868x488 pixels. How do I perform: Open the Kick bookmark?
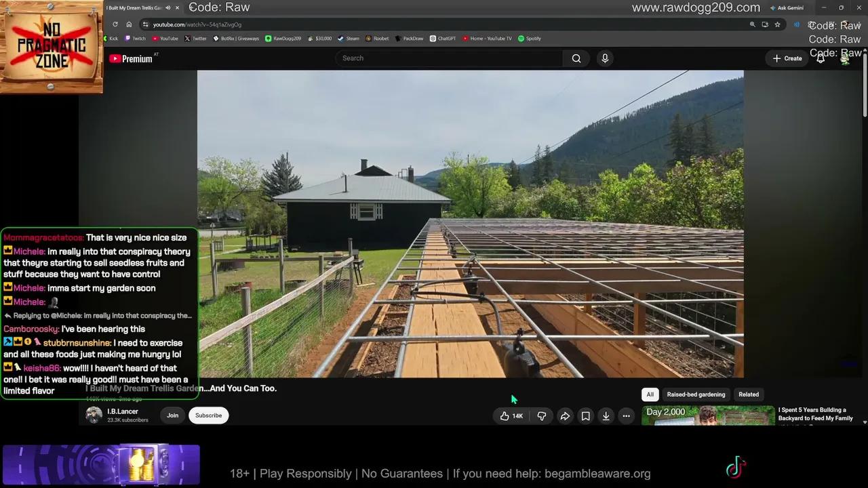(x=110, y=39)
